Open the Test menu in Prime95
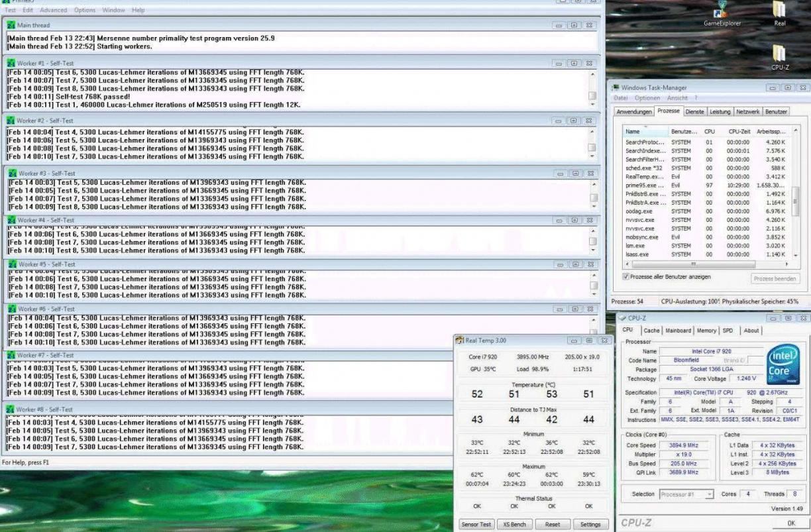 coord(10,11)
